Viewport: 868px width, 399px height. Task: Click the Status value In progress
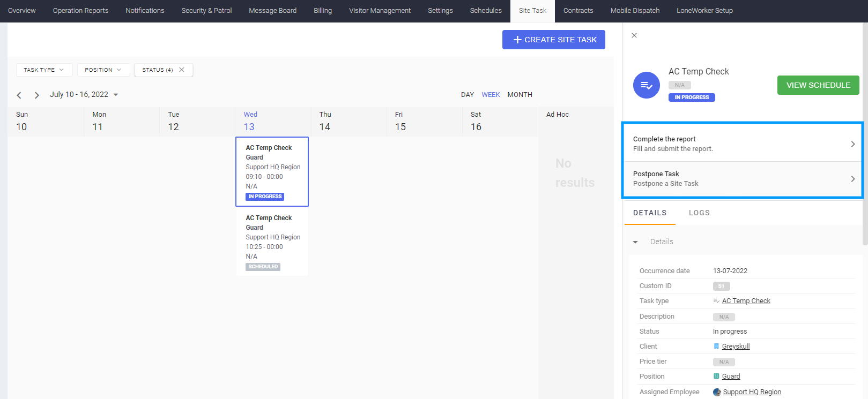pyautogui.click(x=730, y=332)
